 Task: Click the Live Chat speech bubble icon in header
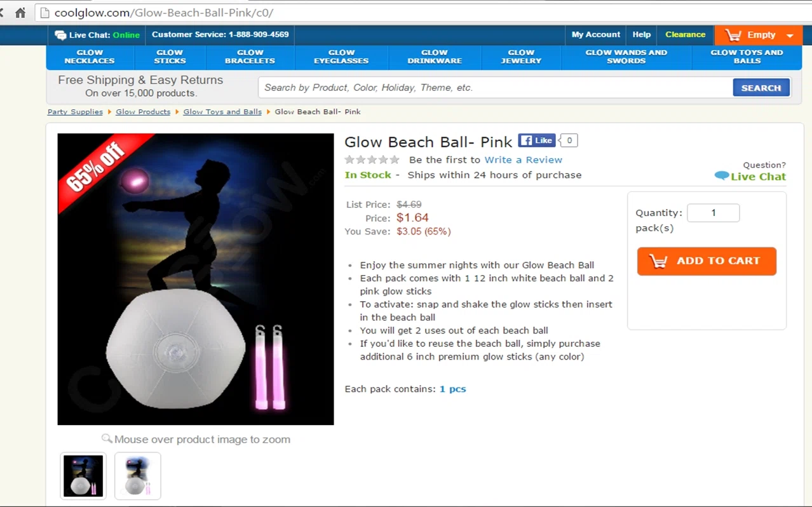[x=60, y=35]
